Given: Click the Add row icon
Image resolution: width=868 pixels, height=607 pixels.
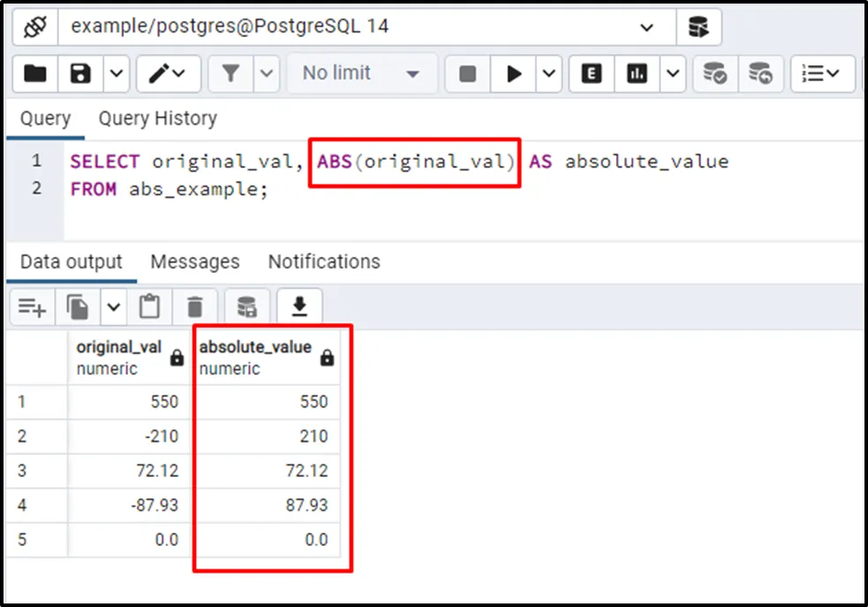Looking at the screenshot, I should click(32, 307).
